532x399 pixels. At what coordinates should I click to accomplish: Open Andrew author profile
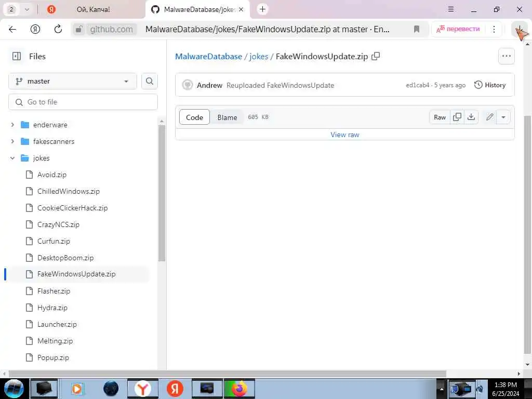coord(209,85)
